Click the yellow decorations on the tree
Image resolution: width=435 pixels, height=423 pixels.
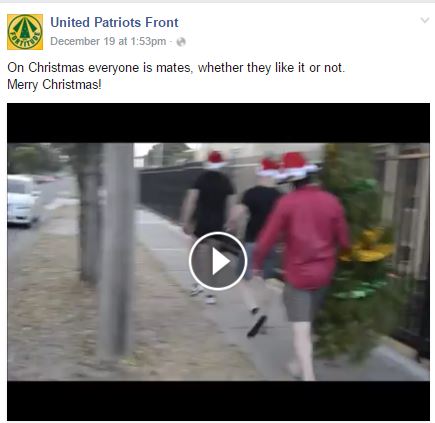coord(367,247)
